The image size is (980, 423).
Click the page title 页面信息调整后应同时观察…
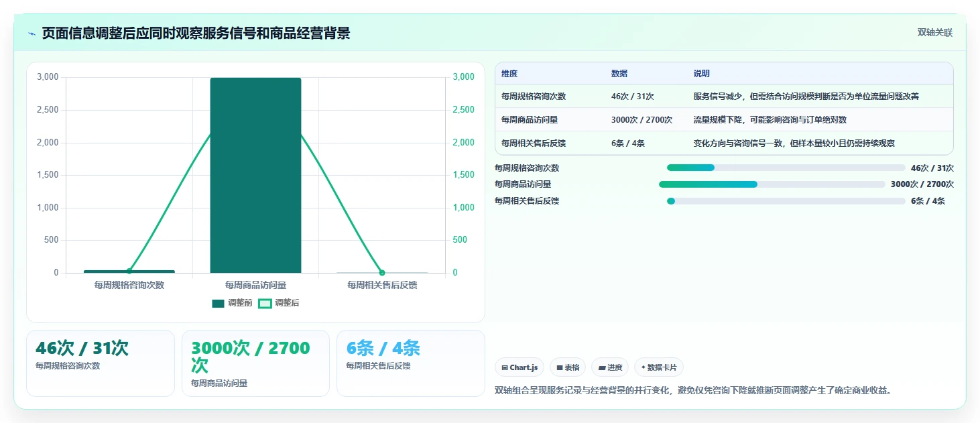click(x=196, y=34)
